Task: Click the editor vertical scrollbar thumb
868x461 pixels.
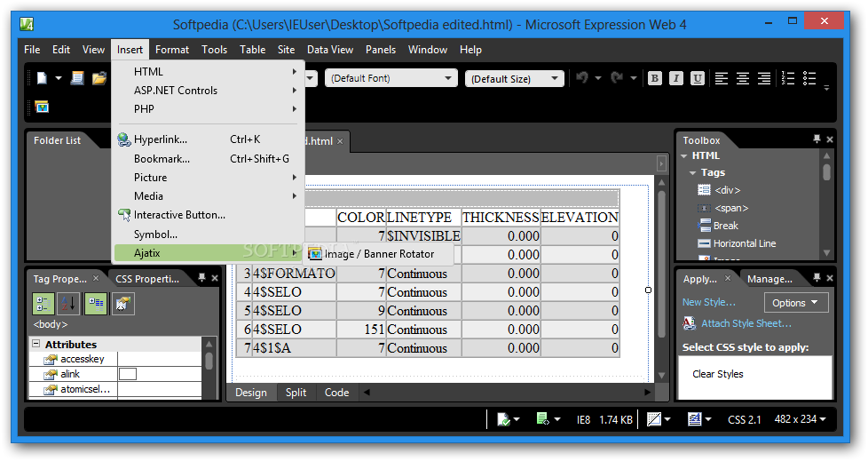Action: (x=661, y=264)
